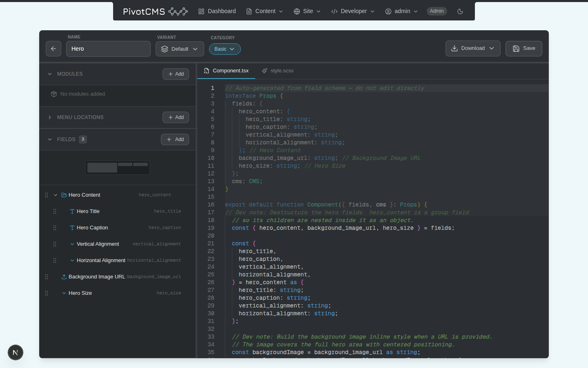Open the admin user menu

click(x=401, y=11)
